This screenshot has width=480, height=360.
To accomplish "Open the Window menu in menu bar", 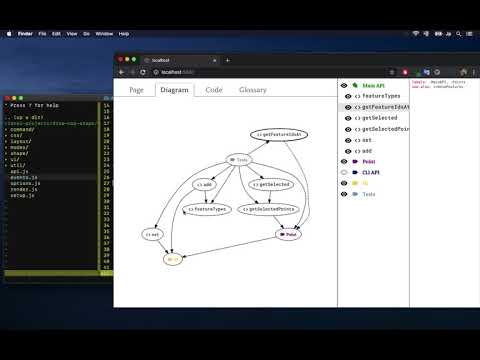I will [x=104, y=34].
